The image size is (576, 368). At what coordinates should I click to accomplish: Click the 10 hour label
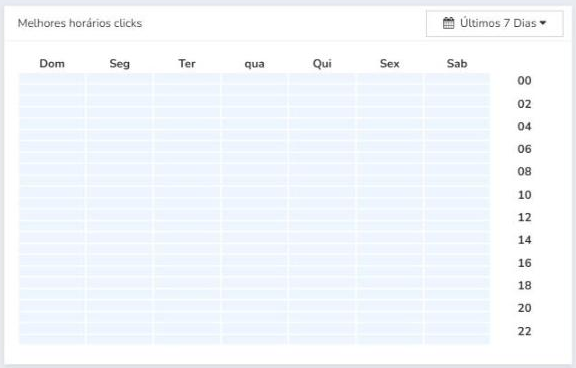pos(524,195)
